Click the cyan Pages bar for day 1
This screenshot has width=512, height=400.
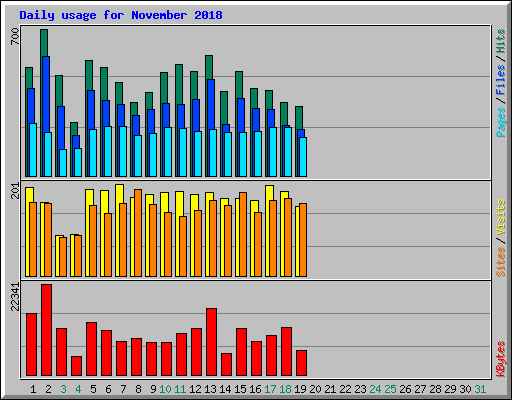pyautogui.click(x=33, y=150)
